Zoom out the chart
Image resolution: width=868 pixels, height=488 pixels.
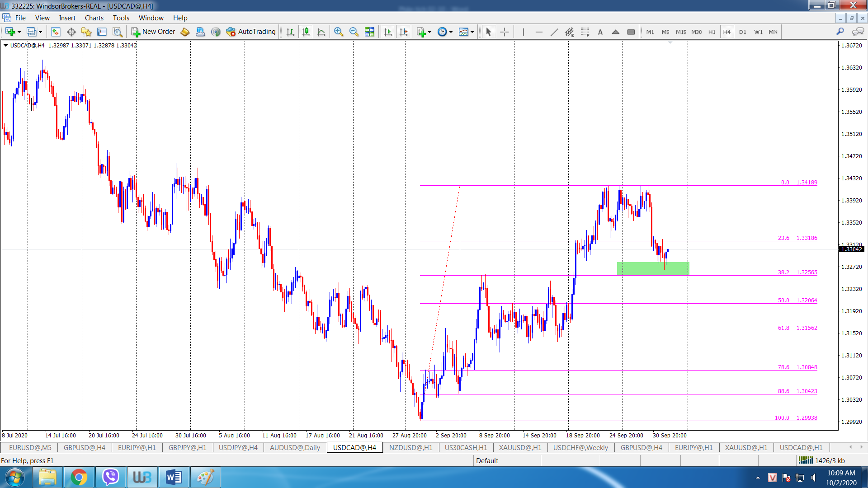tap(354, 32)
